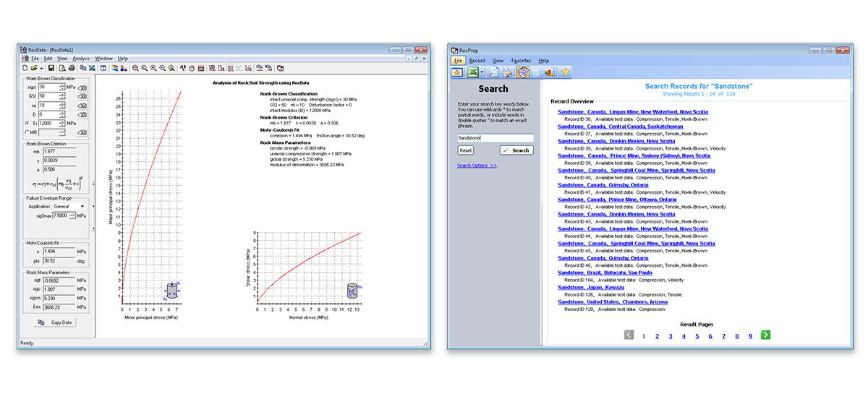Click the mi value spinner arrows
The width and height of the screenshot is (868, 405).
(62, 106)
